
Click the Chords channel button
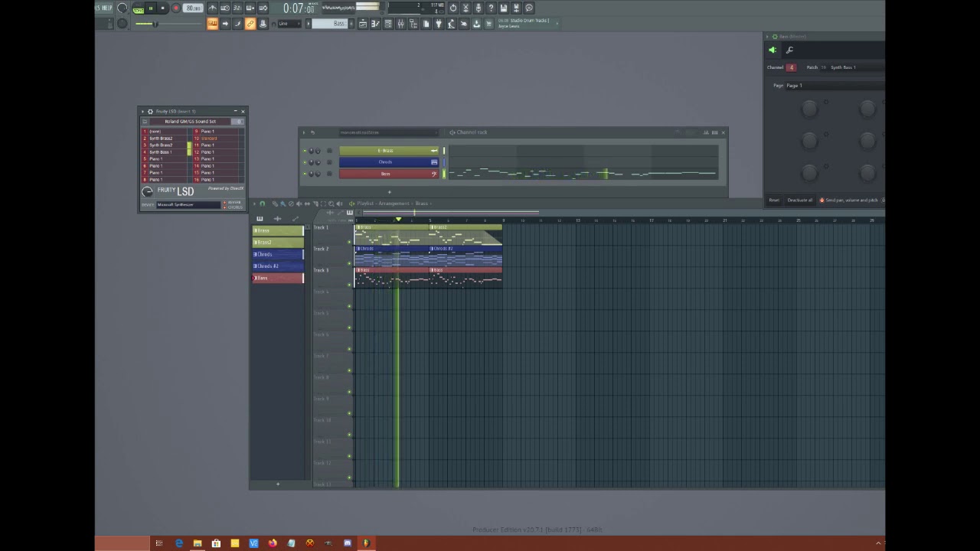(x=389, y=162)
